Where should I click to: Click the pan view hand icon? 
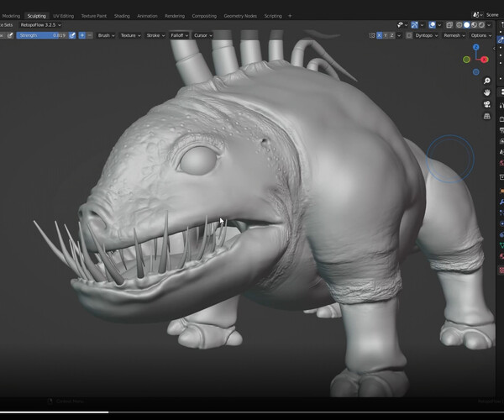point(487,92)
